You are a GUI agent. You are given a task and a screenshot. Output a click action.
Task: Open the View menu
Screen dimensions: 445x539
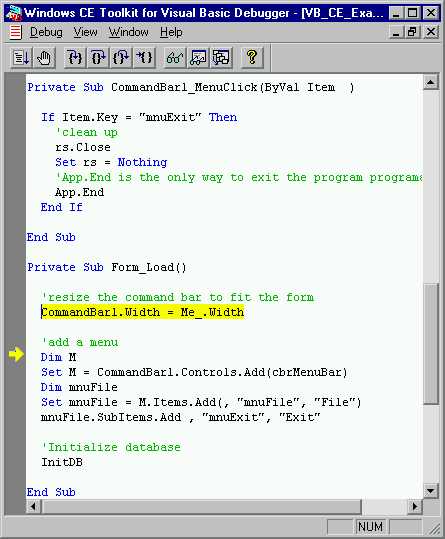tap(85, 32)
